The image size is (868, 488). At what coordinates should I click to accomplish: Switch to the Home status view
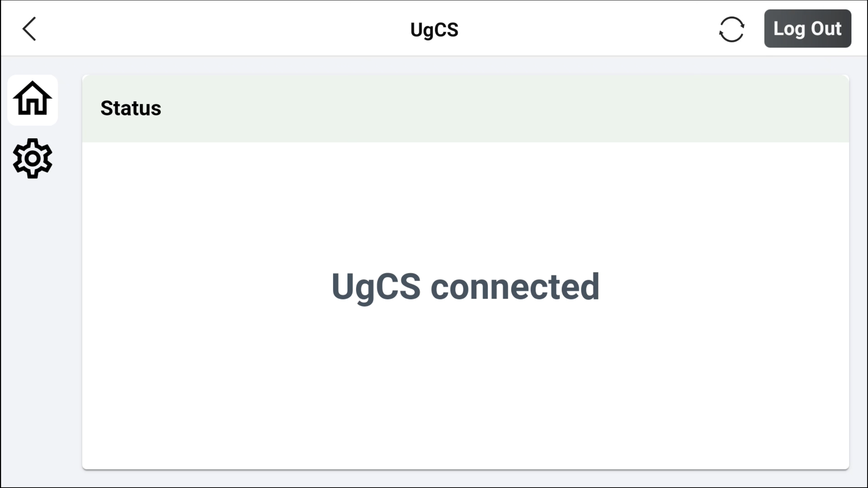33,100
